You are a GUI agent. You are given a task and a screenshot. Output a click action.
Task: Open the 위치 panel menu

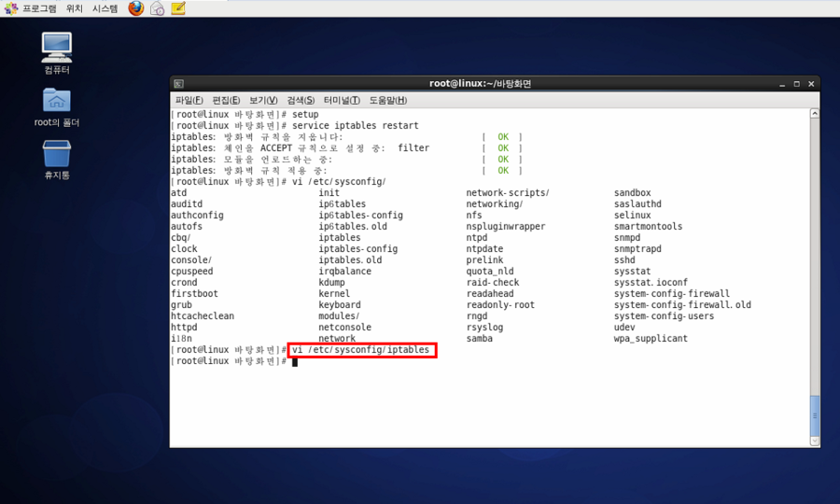(x=75, y=8)
